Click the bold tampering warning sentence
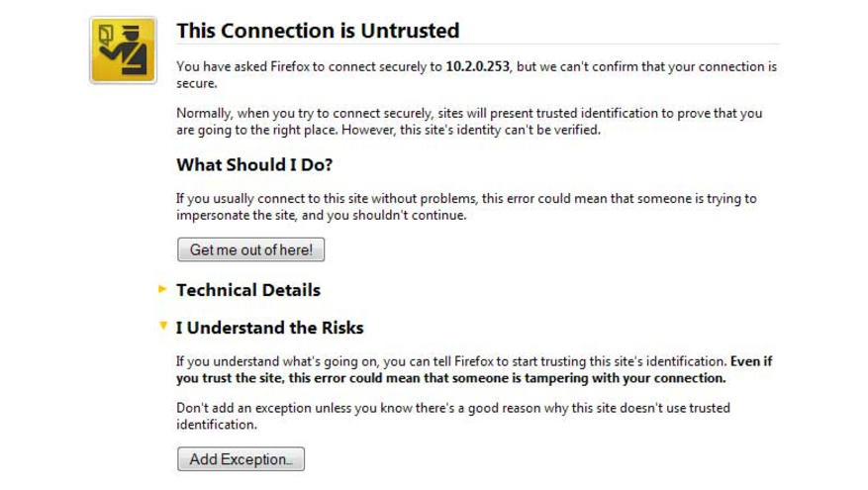Viewport: 868px width, 490px height. coord(474,370)
